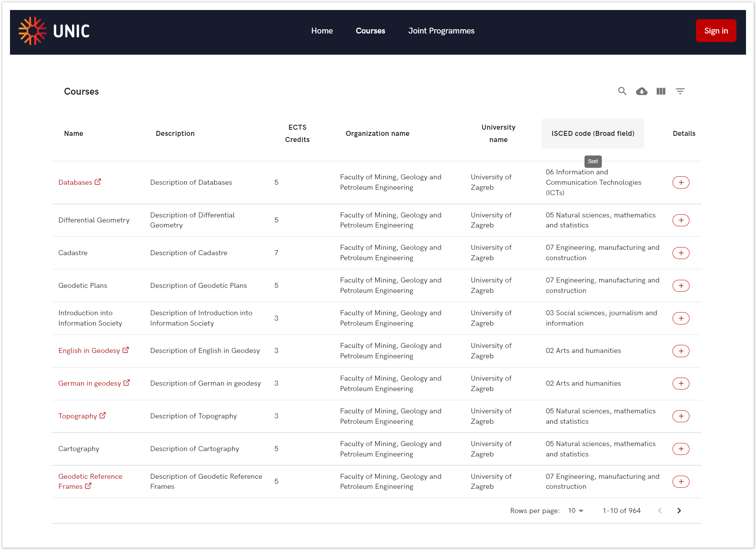The width and height of the screenshot is (756, 550).
Task: Open the Geodetic Reference Frames link
Action: [90, 476]
